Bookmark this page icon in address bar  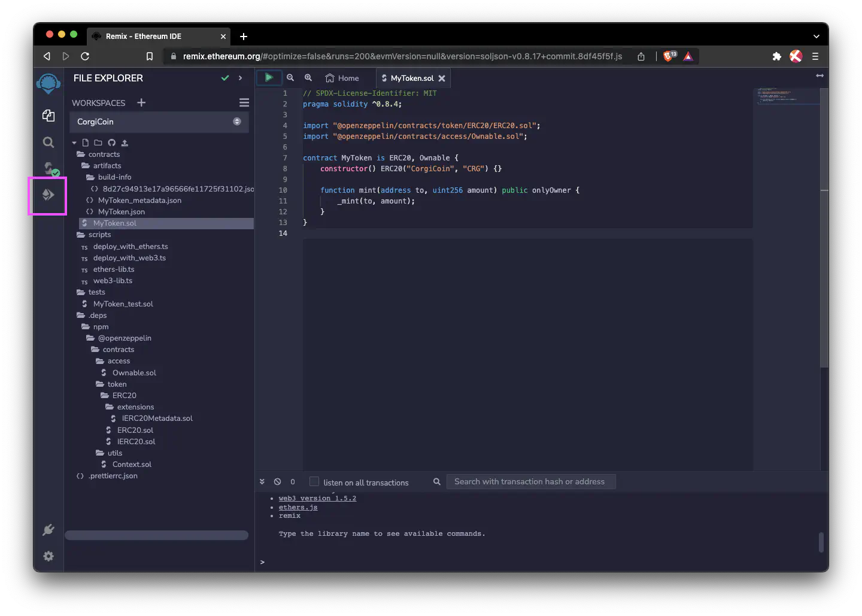[x=150, y=56]
